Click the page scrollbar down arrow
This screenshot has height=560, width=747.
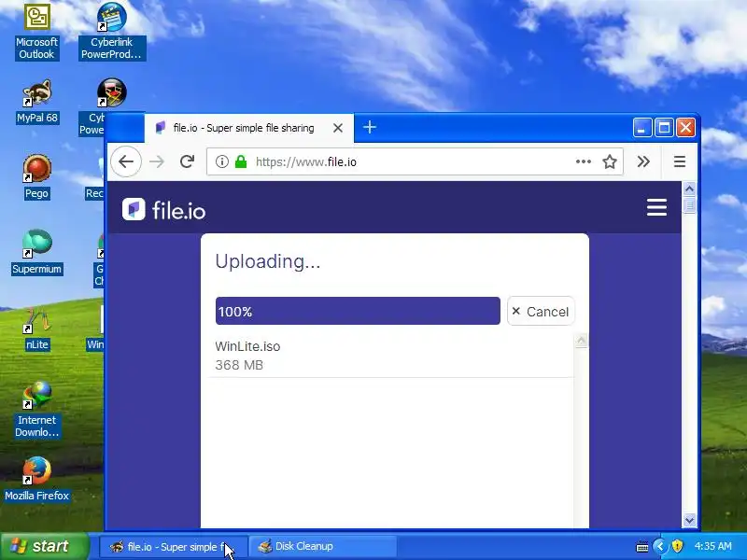tap(689, 520)
